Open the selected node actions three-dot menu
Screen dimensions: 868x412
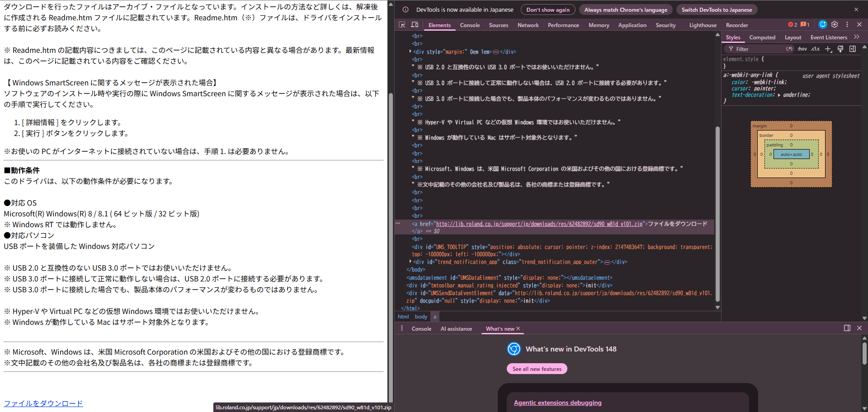(x=398, y=223)
